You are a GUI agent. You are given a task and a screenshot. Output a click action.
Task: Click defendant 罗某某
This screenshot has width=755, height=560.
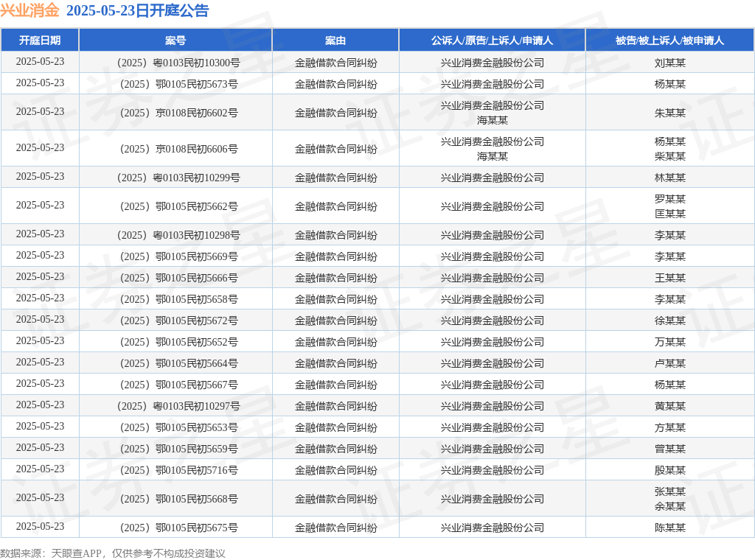coord(669,199)
